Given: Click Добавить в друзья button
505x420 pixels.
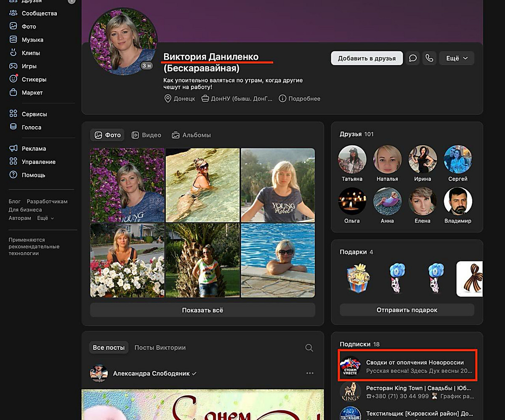Looking at the screenshot, I should [367, 58].
